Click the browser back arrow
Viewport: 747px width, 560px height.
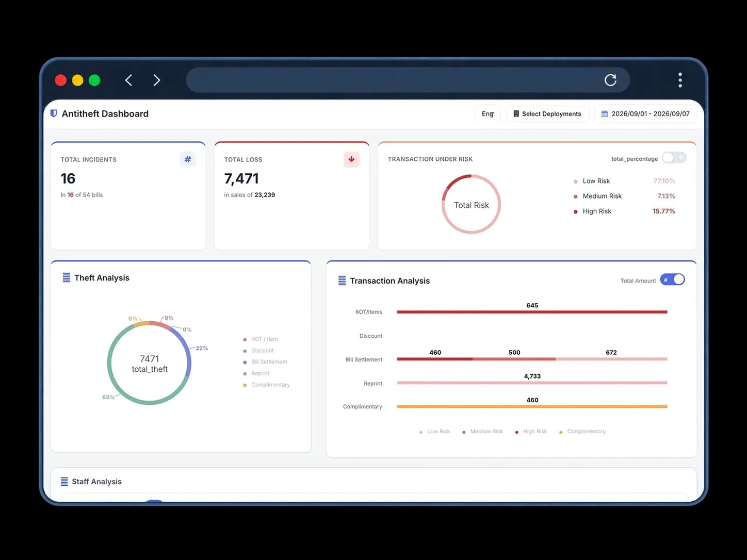click(128, 80)
